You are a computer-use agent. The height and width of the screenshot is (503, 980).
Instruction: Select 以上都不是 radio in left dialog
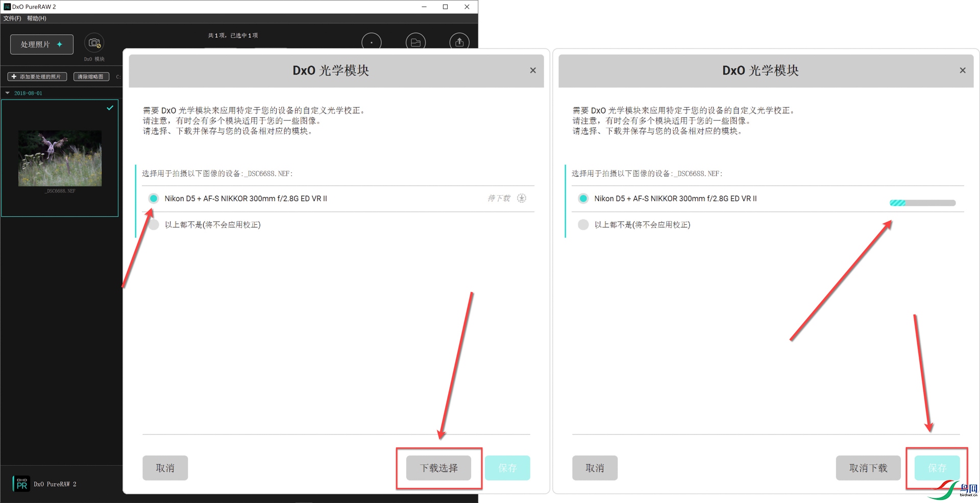click(154, 225)
